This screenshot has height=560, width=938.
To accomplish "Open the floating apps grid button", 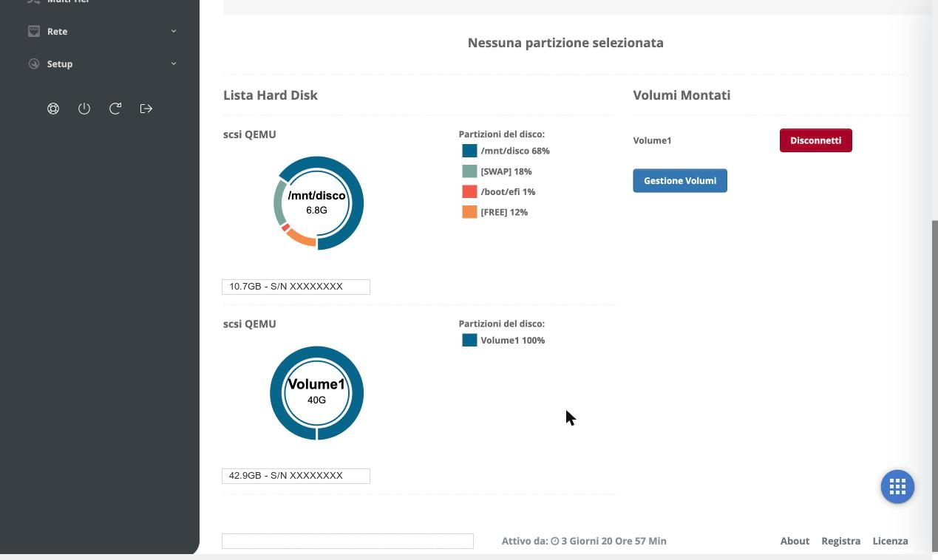I will 897,487.
